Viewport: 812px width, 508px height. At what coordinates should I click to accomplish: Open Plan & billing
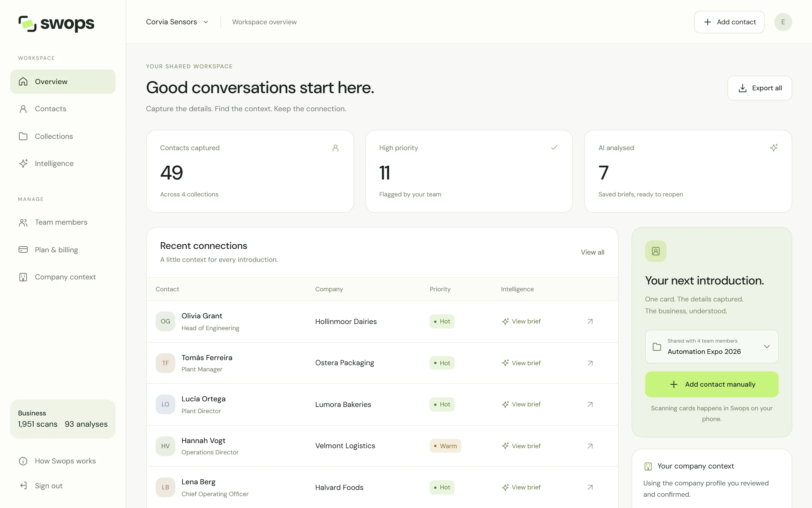(x=63, y=250)
